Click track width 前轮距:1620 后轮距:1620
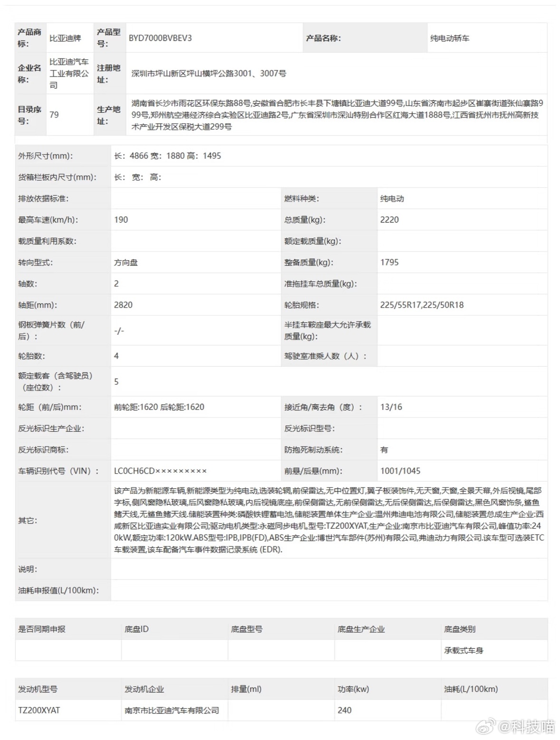This screenshot has height=740, width=560. click(159, 407)
